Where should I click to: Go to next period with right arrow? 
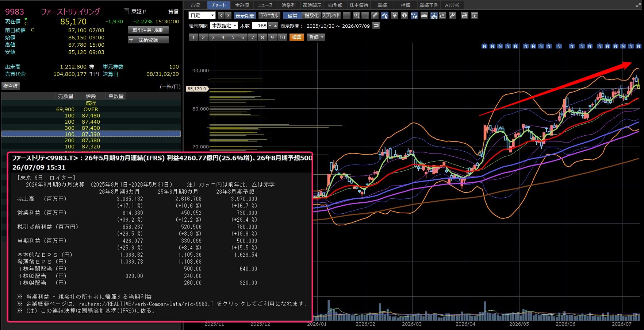coord(228,15)
